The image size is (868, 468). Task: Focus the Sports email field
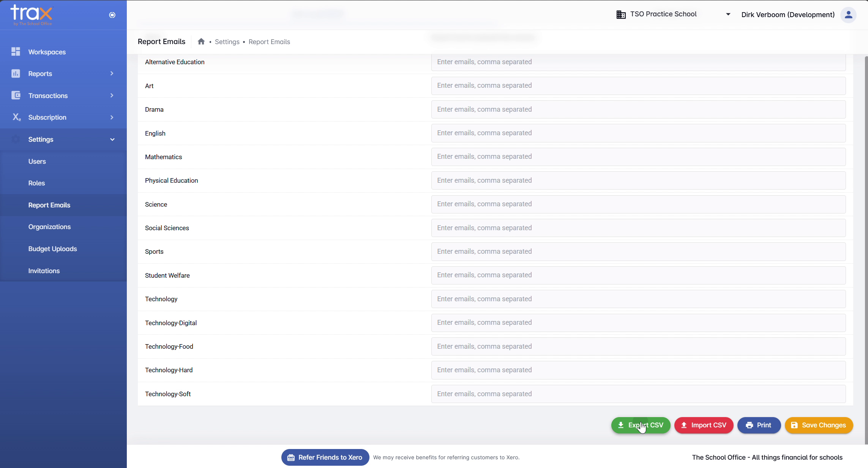click(638, 251)
